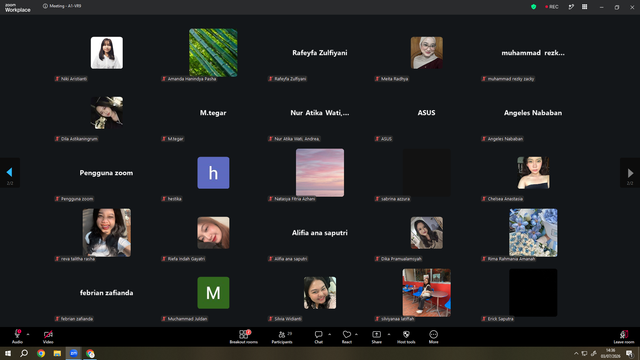Open Host tools shield
This screenshot has height=360, width=640.
[x=406, y=336]
